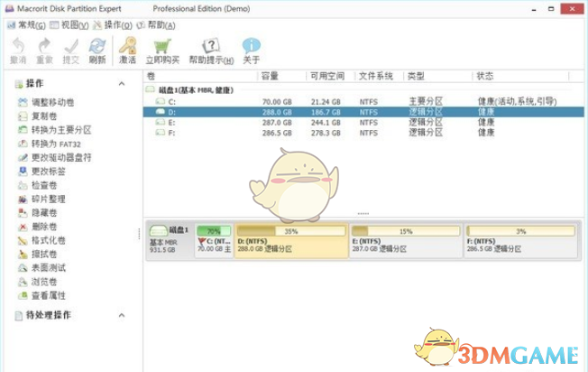588x372 pixels.
Task: Click the Buy Now (立即购买) cart icon
Action: click(162, 46)
